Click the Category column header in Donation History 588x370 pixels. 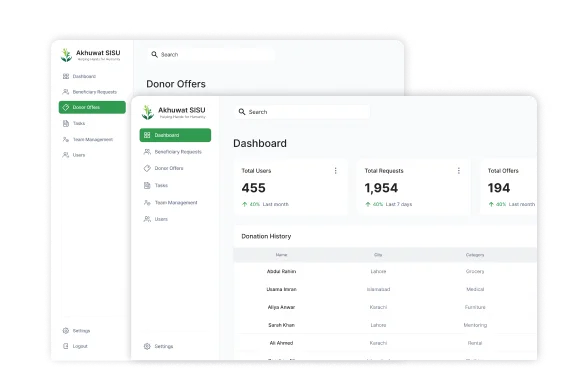(x=475, y=255)
